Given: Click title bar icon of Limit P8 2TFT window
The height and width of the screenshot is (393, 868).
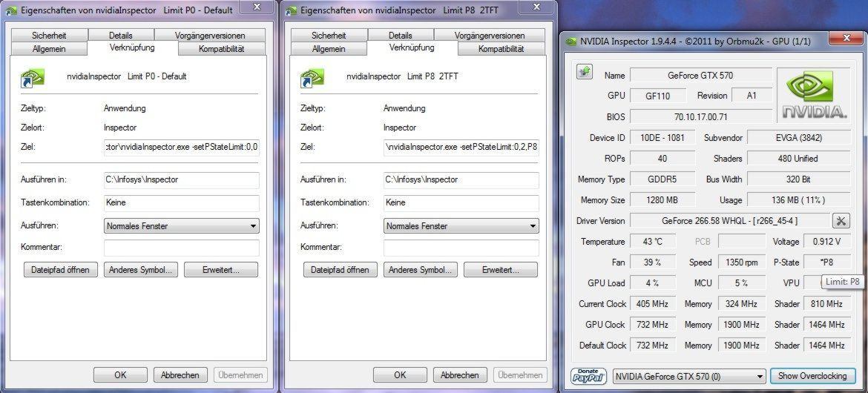Looking at the screenshot, I should (291, 10).
